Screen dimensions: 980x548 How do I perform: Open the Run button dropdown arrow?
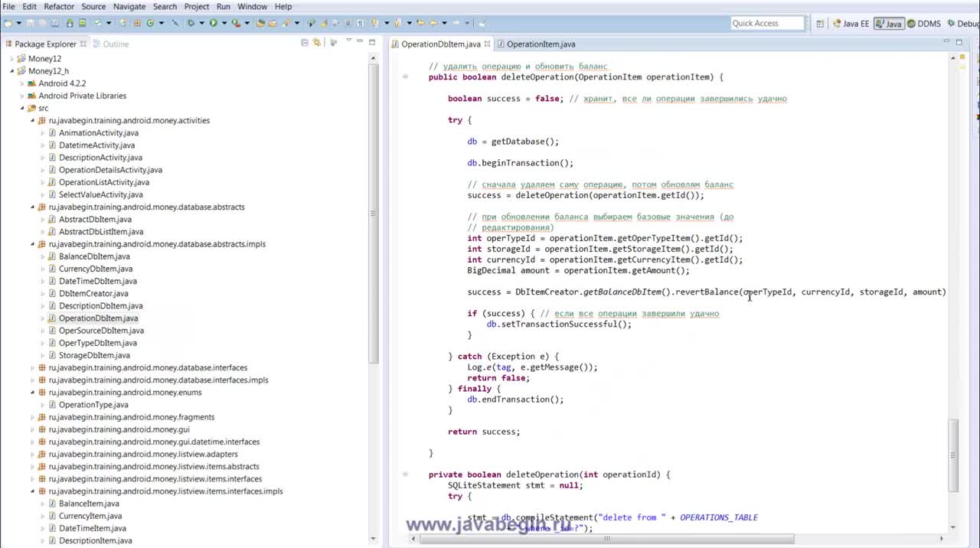point(224,24)
